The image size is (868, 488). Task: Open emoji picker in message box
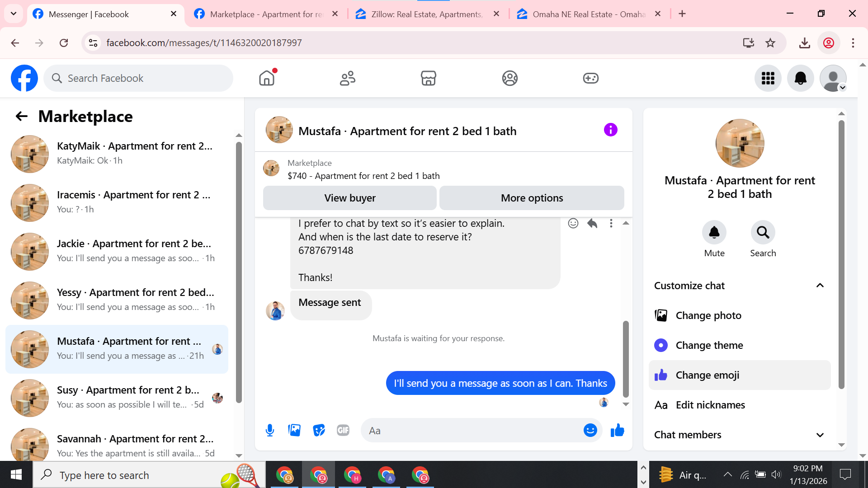pos(590,430)
